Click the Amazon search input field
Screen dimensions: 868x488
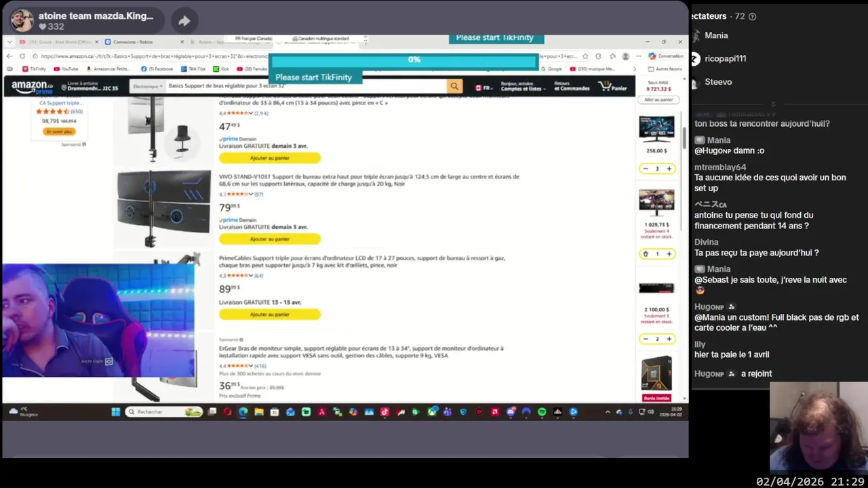pos(305,86)
